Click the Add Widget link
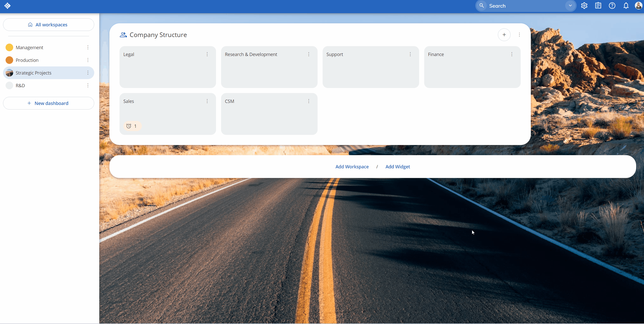 pos(397,167)
